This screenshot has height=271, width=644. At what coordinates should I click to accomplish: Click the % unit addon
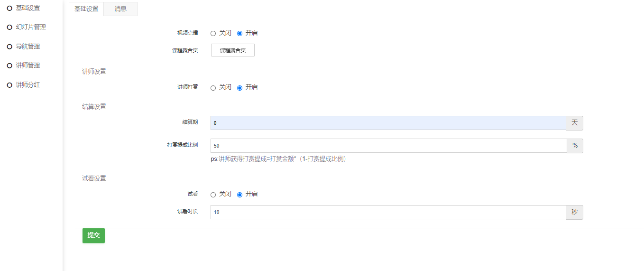point(575,146)
